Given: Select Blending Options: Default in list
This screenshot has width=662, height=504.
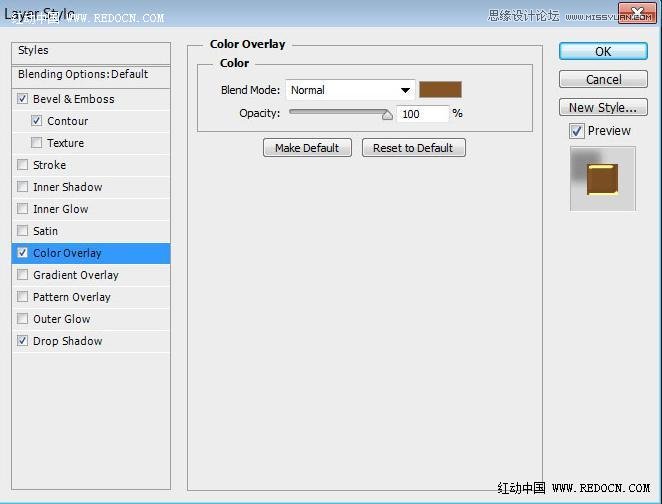Looking at the screenshot, I should 83,74.
